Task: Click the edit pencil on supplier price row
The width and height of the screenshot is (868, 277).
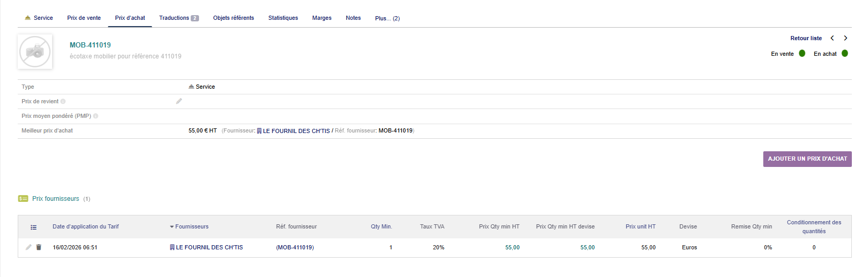Action: point(29,247)
